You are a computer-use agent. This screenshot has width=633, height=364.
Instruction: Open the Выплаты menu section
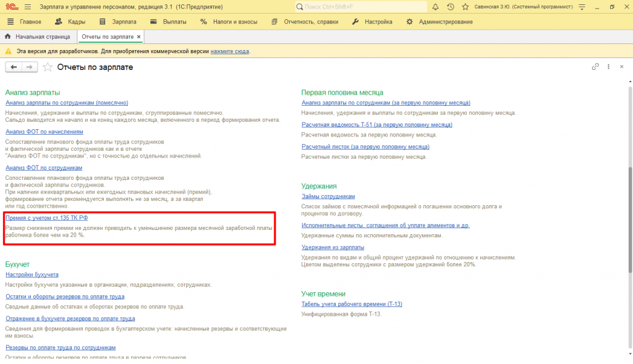click(x=168, y=22)
